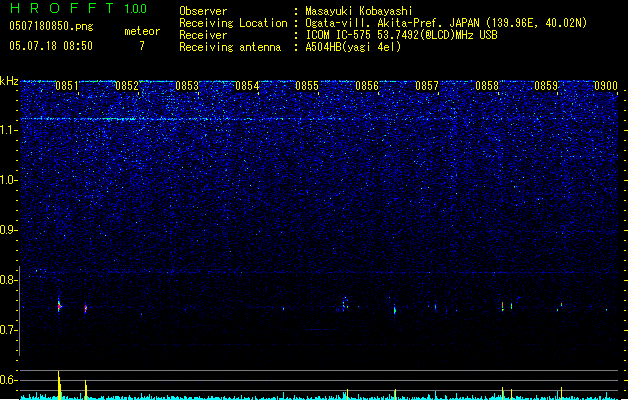Click the 1.1 kHz axis label
The image size is (629, 400).
point(8,130)
